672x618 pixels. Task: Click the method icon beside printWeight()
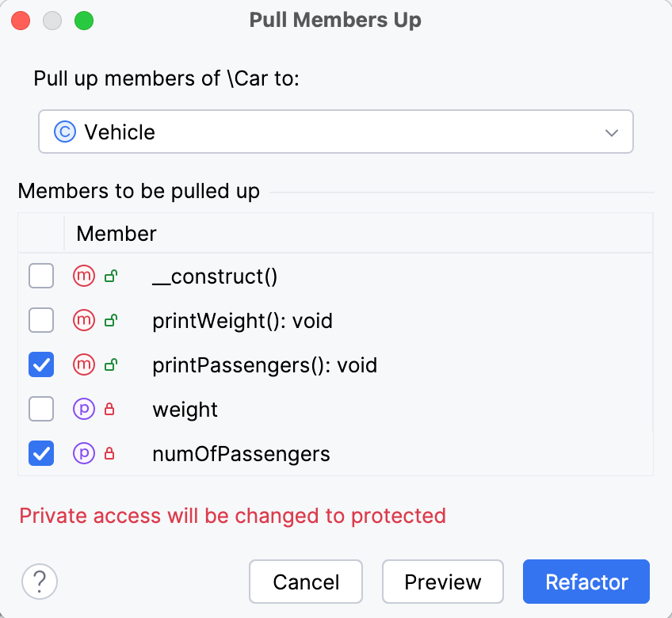click(x=83, y=320)
